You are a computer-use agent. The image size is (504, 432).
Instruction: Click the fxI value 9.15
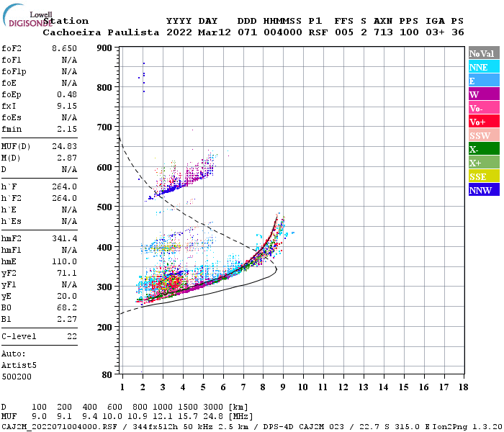coord(67,106)
